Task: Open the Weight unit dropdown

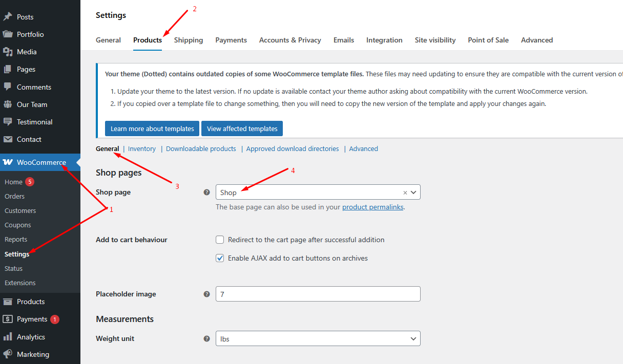Action: coord(318,338)
